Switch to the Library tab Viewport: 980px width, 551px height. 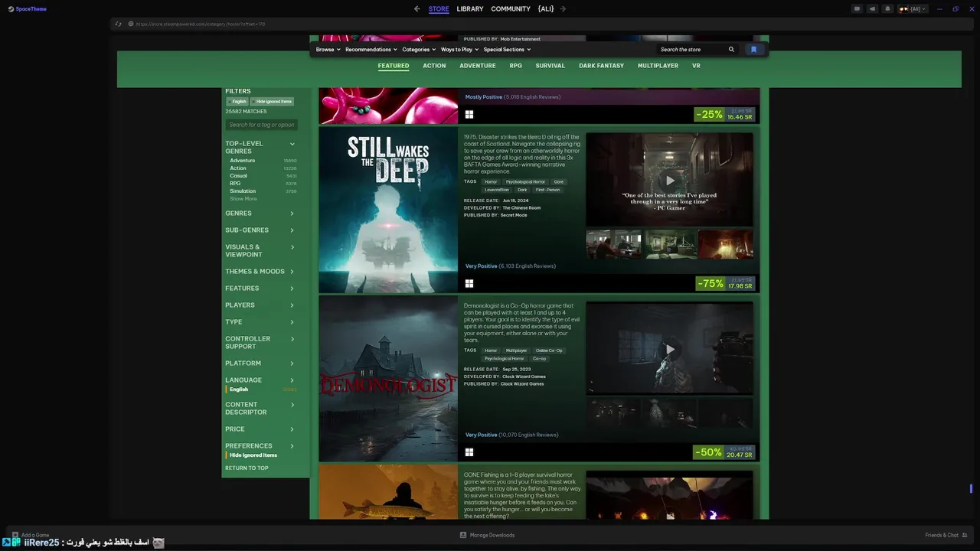click(x=470, y=9)
